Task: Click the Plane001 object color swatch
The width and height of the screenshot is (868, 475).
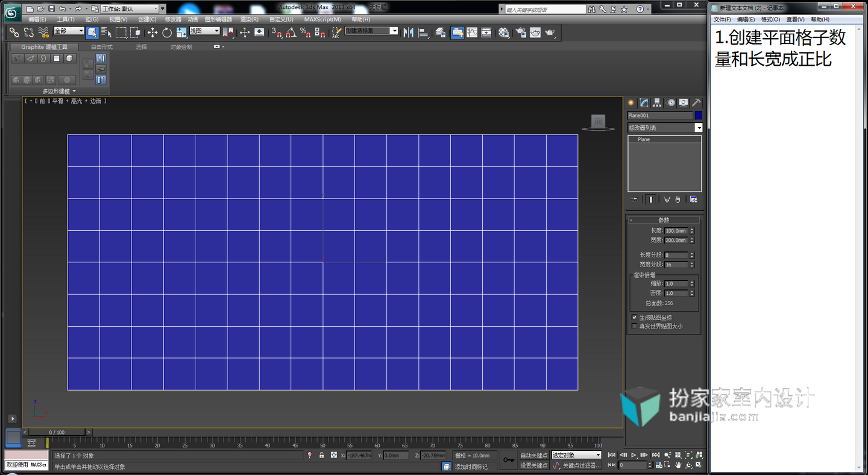Action: coord(698,115)
